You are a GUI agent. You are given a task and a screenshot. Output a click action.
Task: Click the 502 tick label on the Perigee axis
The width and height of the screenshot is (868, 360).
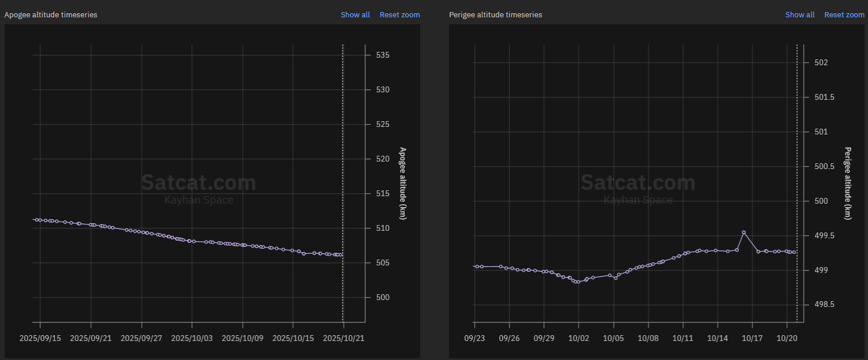[x=820, y=62]
